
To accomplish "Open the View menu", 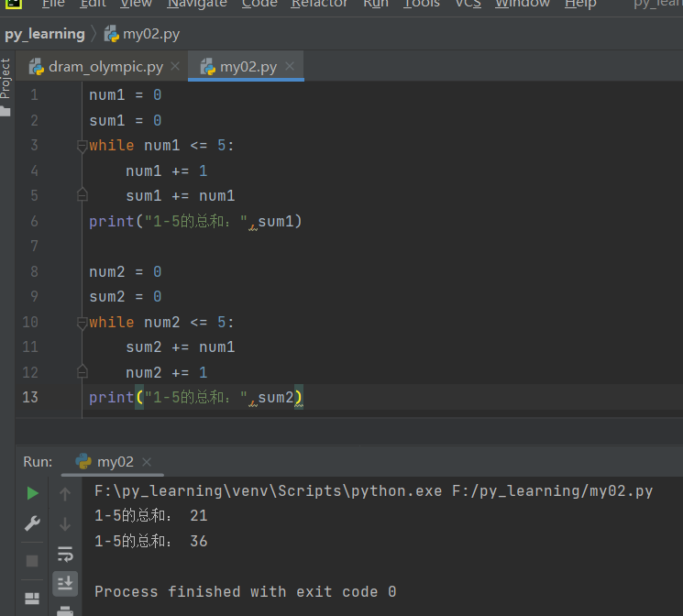I will 137,4.
